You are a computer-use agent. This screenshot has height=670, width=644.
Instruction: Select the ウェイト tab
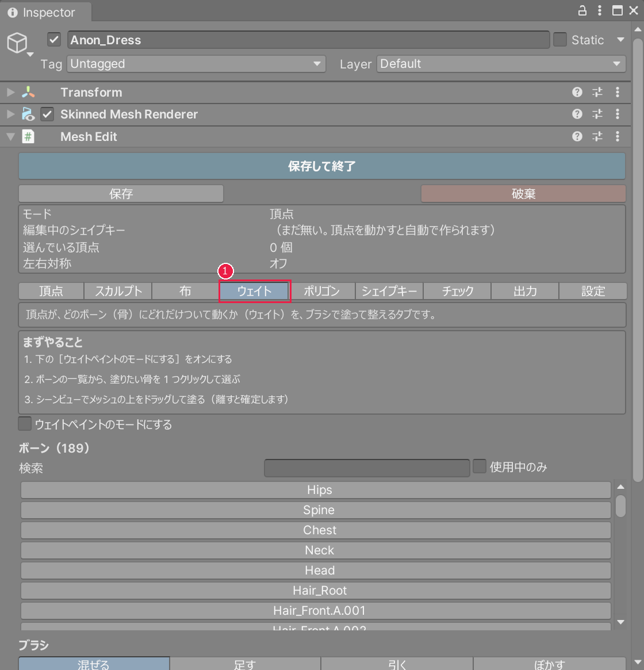point(255,291)
